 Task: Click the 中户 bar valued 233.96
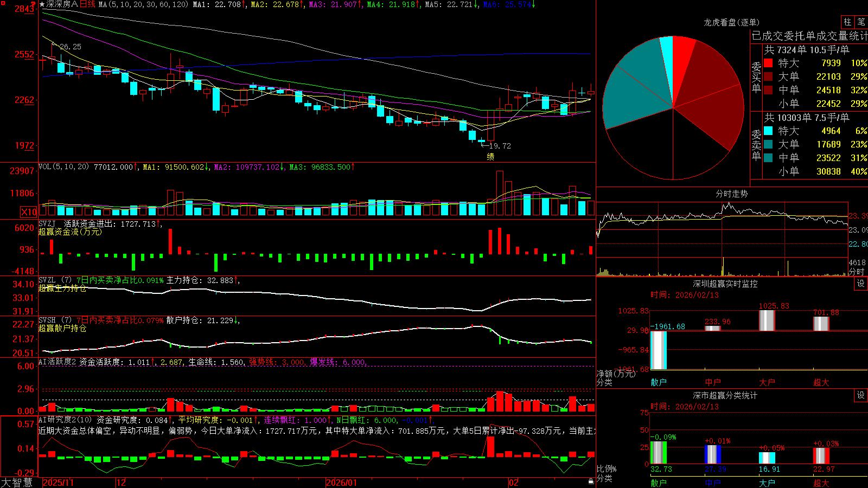[x=713, y=328]
